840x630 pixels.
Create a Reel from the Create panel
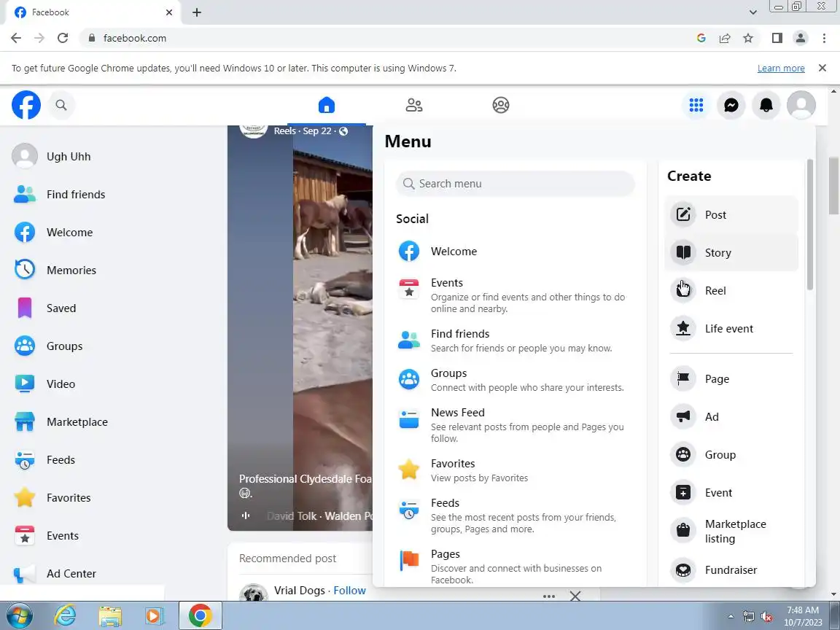pyautogui.click(x=731, y=290)
